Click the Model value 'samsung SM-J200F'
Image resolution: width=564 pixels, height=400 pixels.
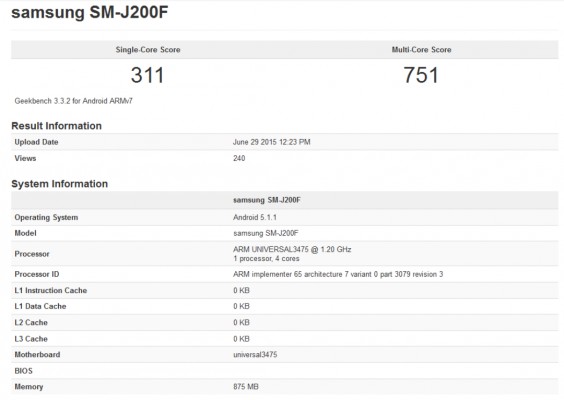coord(266,233)
